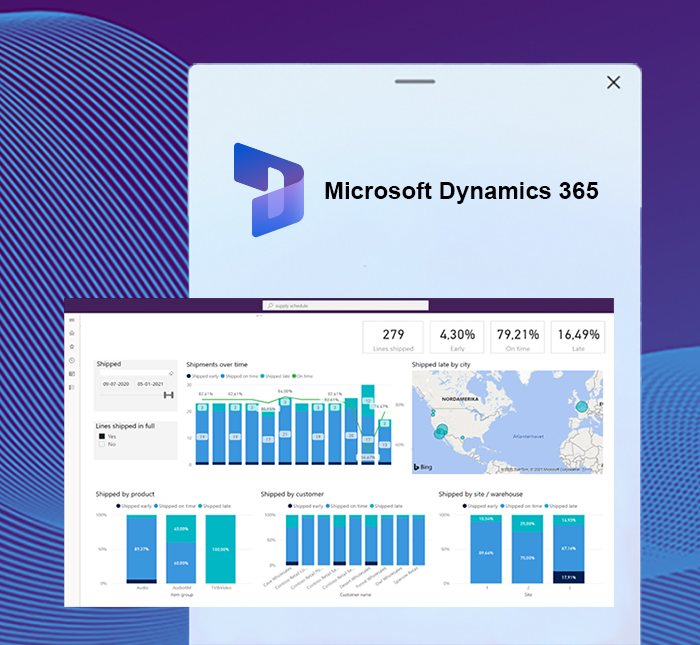Click Shipped late legend in Shipped by customer
The height and width of the screenshot is (645, 700).
click(x=386, y=506)
